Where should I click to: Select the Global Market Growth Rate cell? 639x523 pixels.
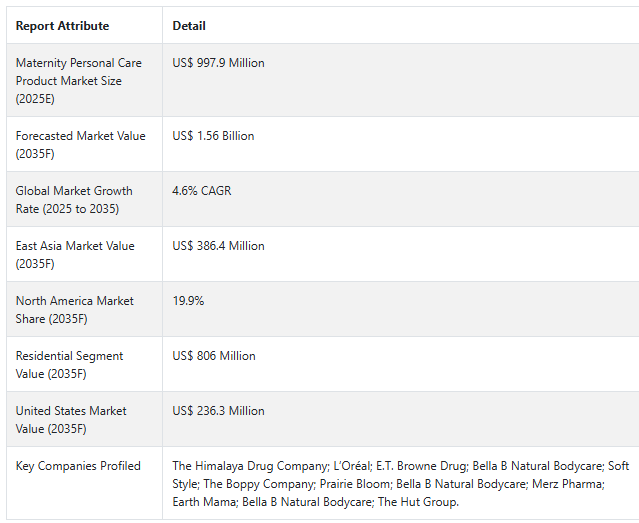click(x=74, y=200)
